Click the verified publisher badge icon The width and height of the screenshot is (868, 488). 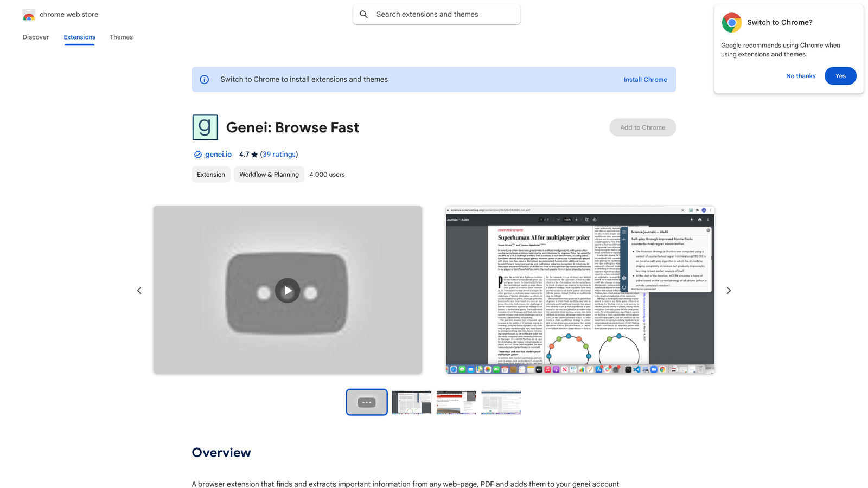pyautogui.click(x=197, y=155)
